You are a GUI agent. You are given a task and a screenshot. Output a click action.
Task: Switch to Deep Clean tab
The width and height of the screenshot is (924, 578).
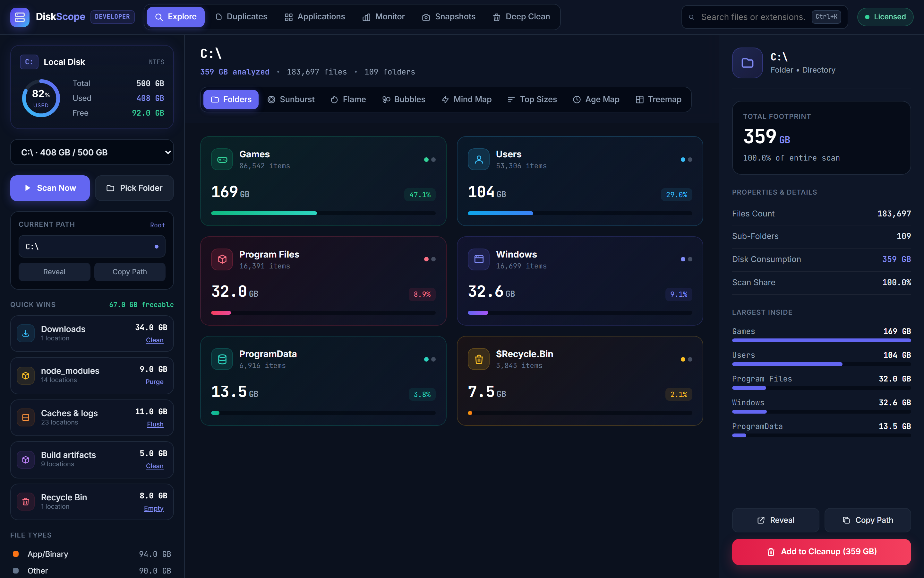(x=521, y=17)
